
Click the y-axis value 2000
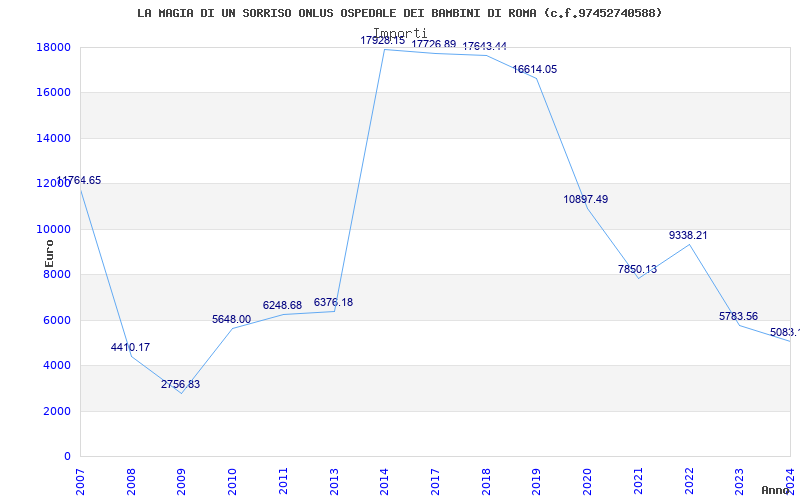point(57,411)
